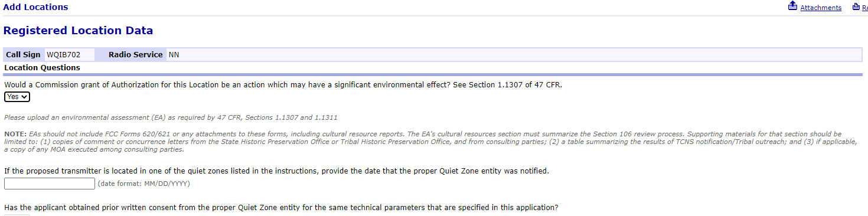Click the quiet zones transmitter question text
Screen dimensions: 868x216
click(x=276, y=171)
